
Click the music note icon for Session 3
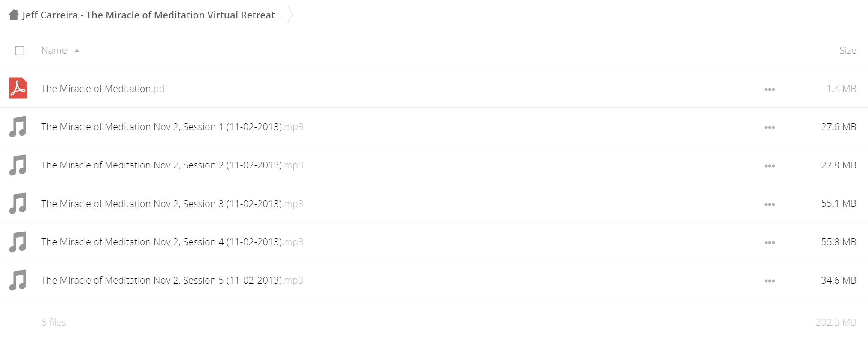coord(18,204)
